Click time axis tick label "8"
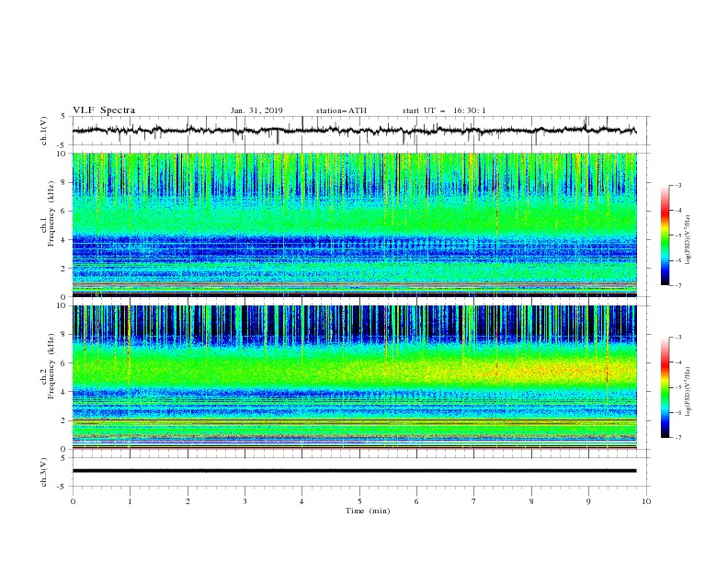This screenshot has width=728, height=563. click(531, 501)
